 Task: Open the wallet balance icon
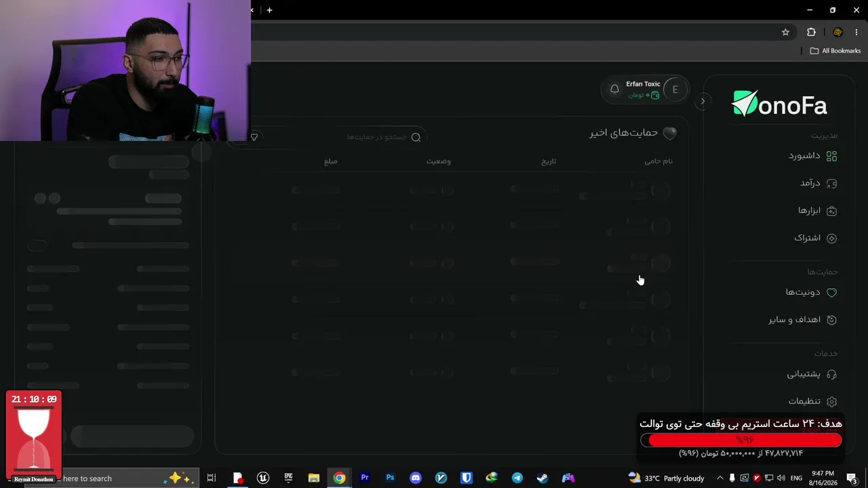655,96
